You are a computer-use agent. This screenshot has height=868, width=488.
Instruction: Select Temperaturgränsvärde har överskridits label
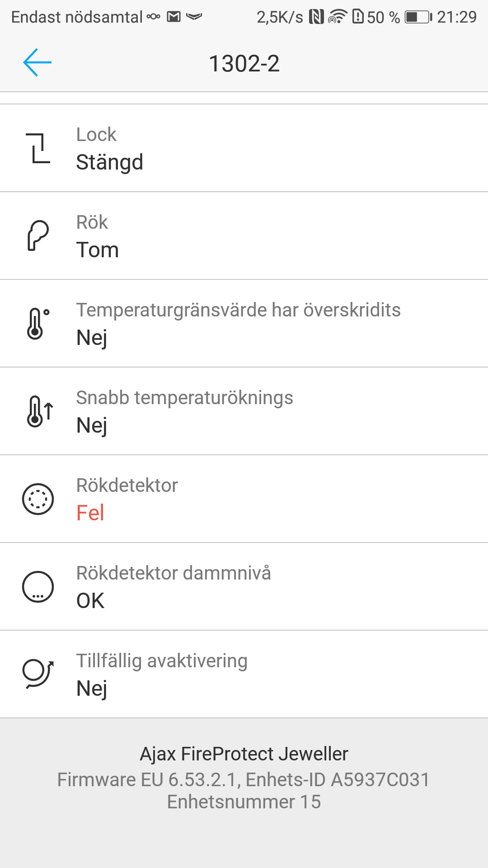tap(238, 310)
